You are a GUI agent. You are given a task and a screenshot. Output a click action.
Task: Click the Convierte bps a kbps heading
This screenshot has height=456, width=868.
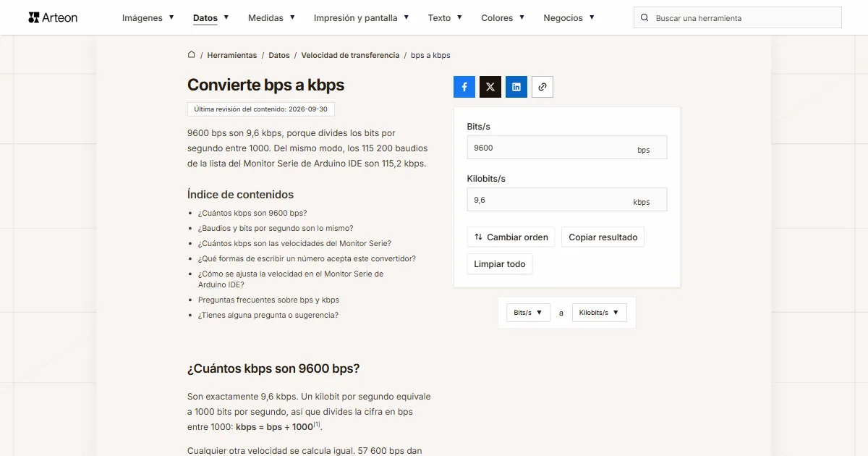click(x=265, y=85)
